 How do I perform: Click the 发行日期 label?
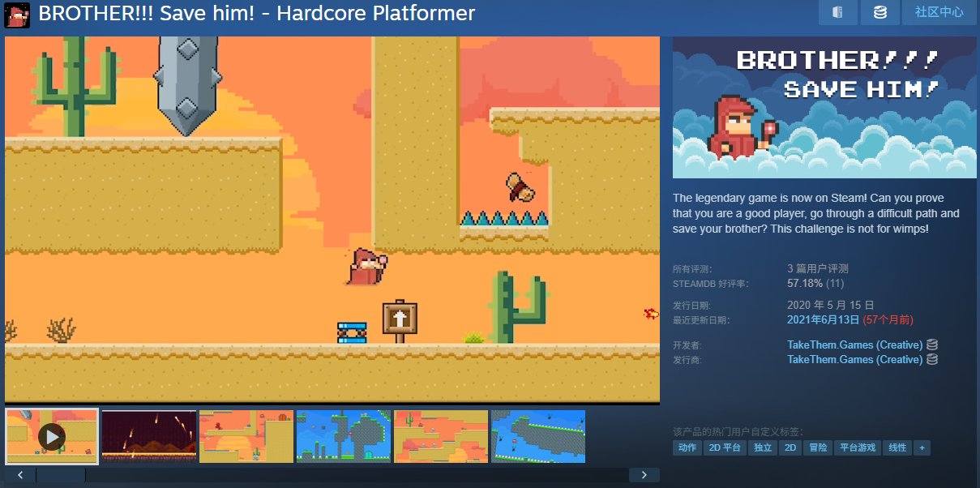coord(691,306)
